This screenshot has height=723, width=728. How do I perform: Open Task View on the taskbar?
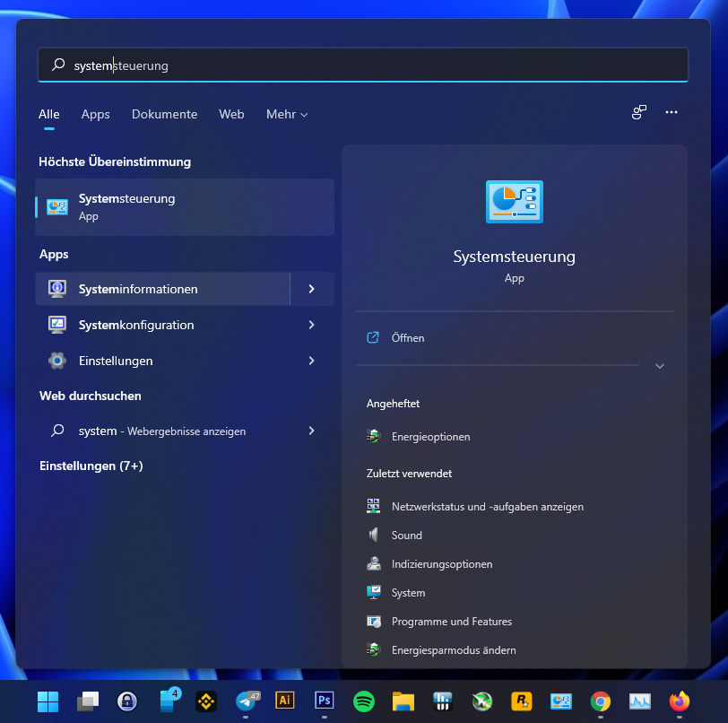[88, 701]
